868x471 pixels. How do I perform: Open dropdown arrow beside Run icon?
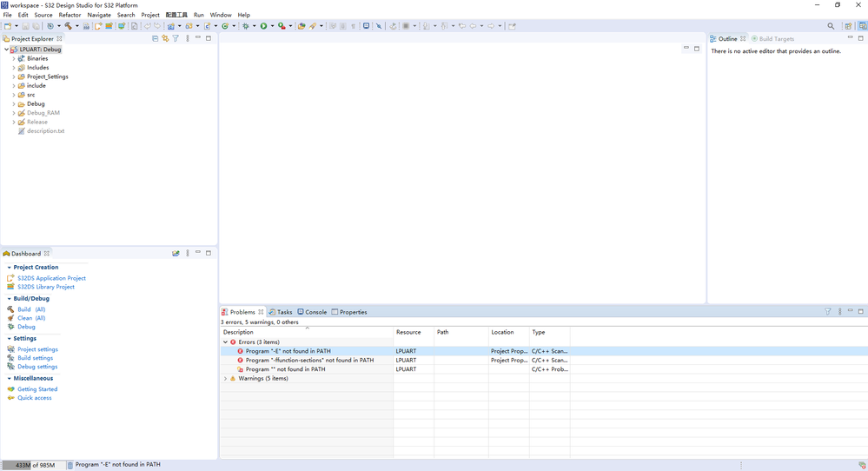click(272, 26)
